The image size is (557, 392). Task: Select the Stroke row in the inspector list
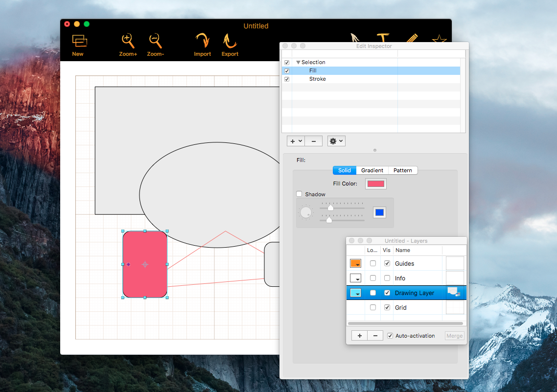pyautogui.click(x=317, y=79)
